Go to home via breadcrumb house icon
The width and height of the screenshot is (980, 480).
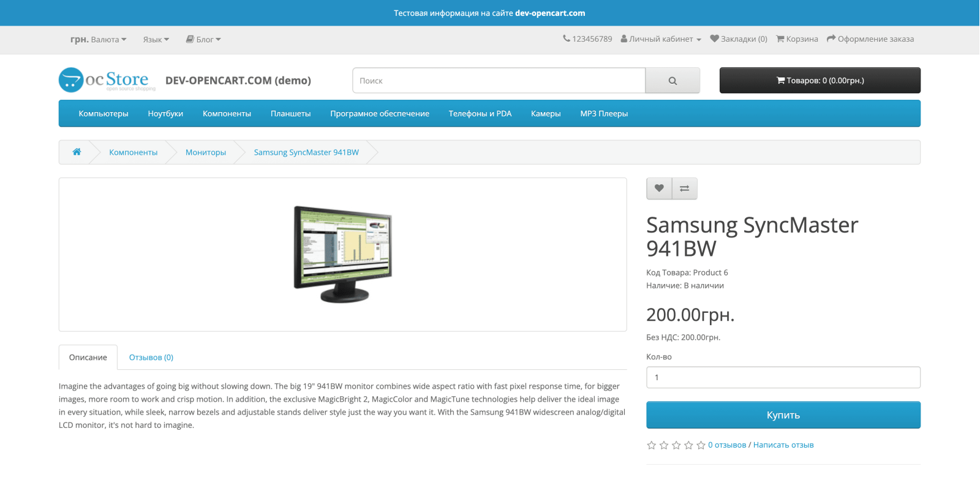(77, 152)
